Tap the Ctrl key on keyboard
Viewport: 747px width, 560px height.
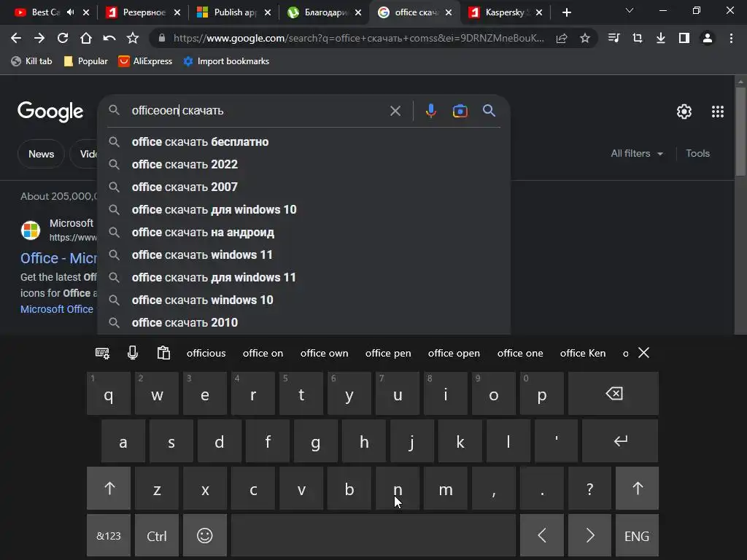click(x=157, y=536)
